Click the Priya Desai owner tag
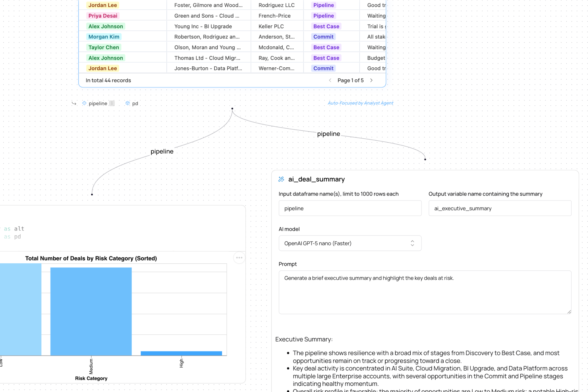 pos(103,16)
